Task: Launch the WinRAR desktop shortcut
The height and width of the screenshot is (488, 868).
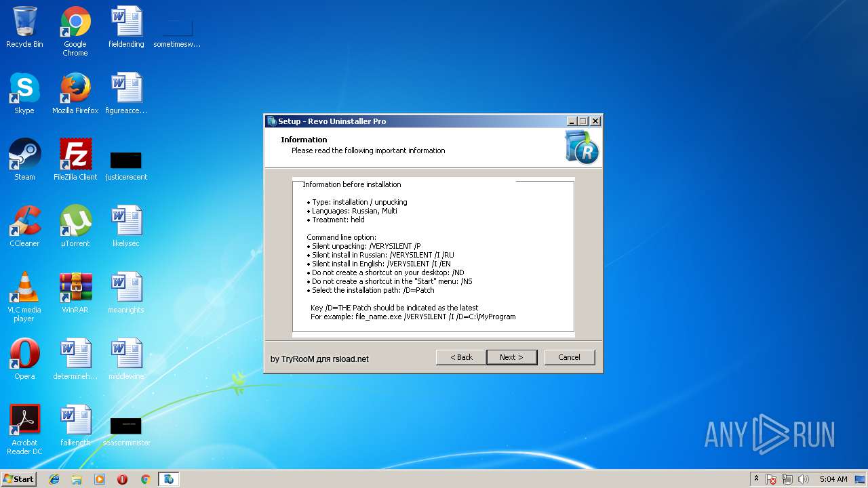Action: tap(75, 293)
